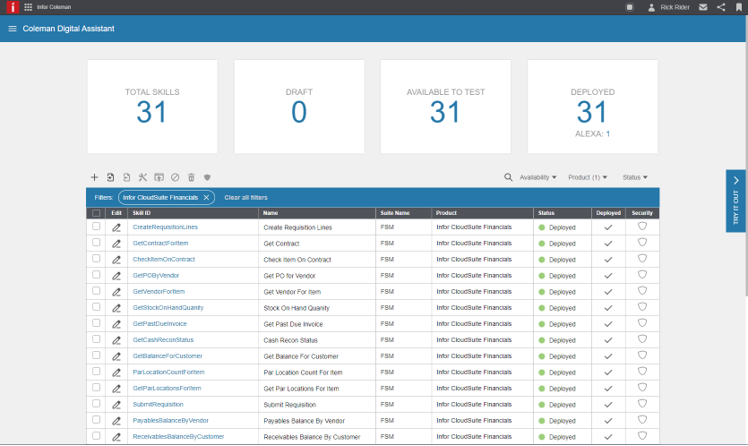This screenshot has width=748, height=446.
Task: Edit GetContractForItem with its pencil icon
Action: point(116,244)
